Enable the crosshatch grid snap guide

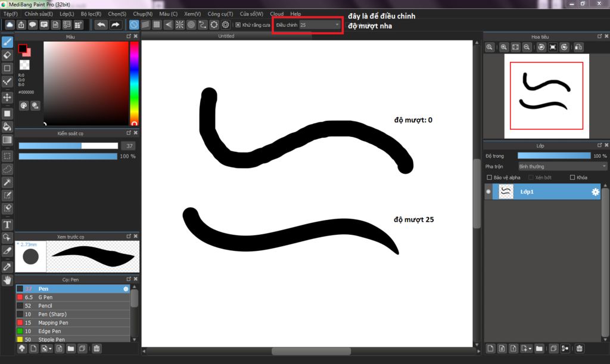pos(157,25)
